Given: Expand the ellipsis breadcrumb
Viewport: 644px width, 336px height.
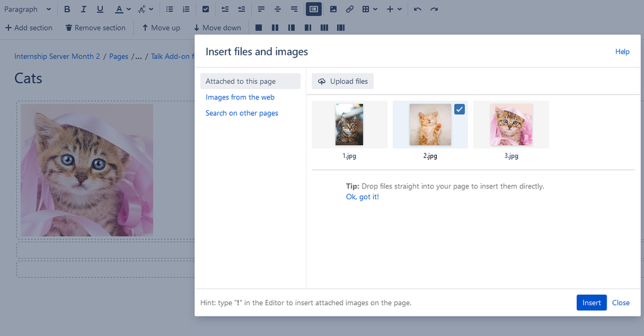Looking at the screenshot, I should click(138, 57).
